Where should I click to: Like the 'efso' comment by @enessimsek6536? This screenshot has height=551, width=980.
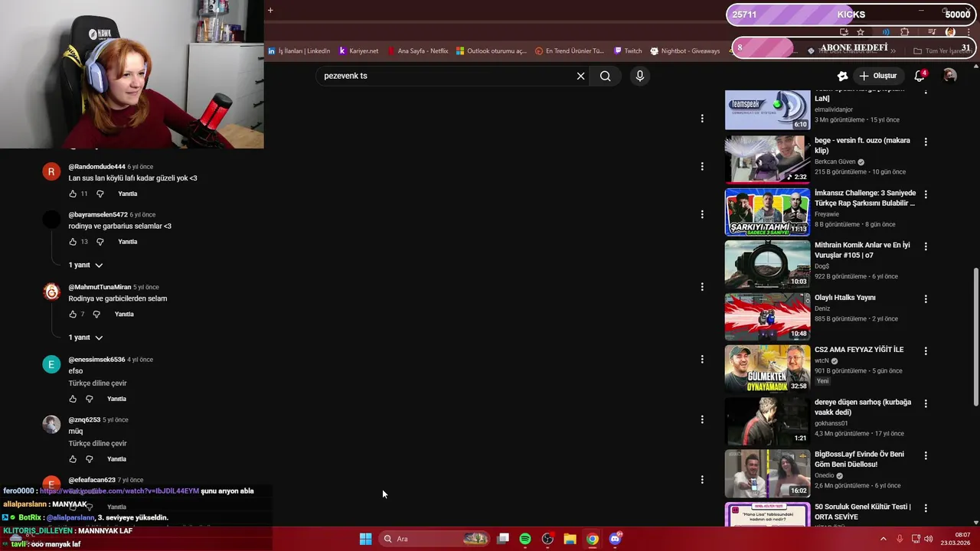pyautogui.click(x=73, y=399)
